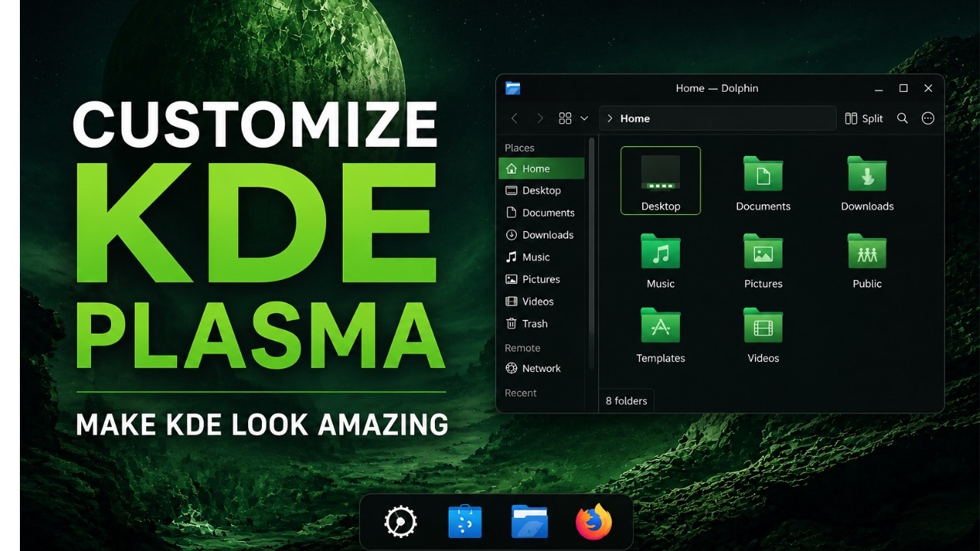Switch to icons view mode button

point(565,119)
